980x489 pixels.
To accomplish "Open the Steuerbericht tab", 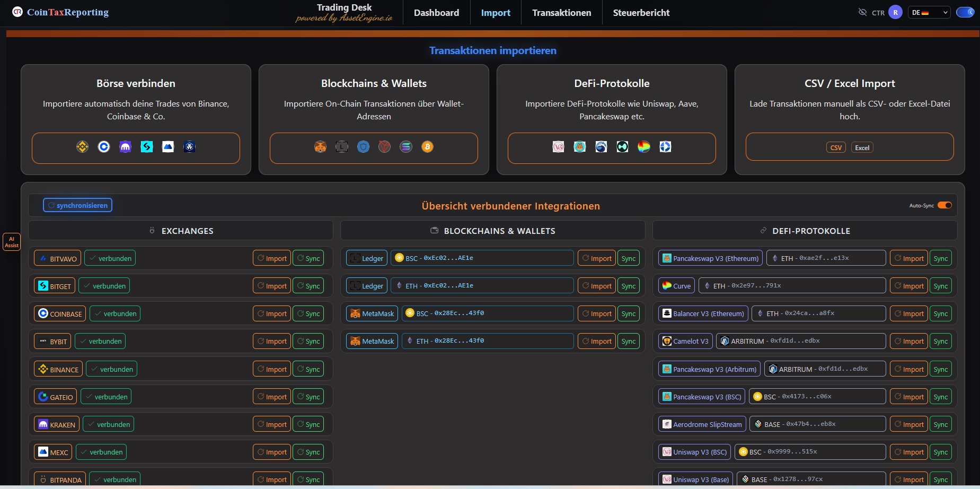I will tap(641, 13).
